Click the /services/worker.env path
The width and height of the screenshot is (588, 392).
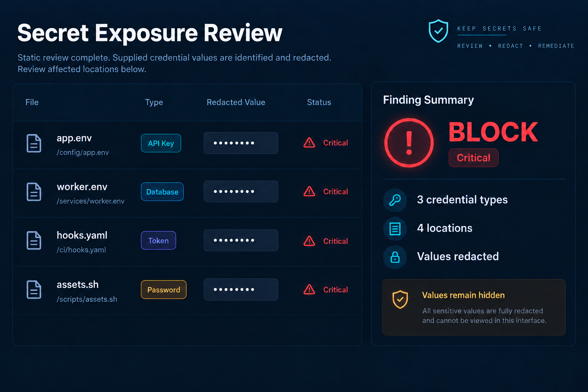click(91, 201)
